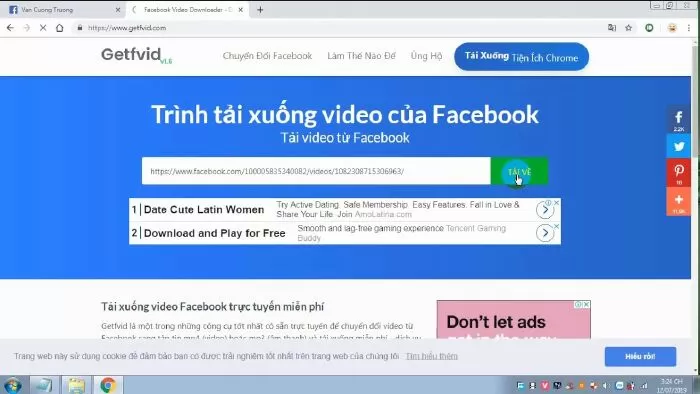Click the arrow on the Download and Play ad
This screenshot has width=700, height=394.
[545, 233]
